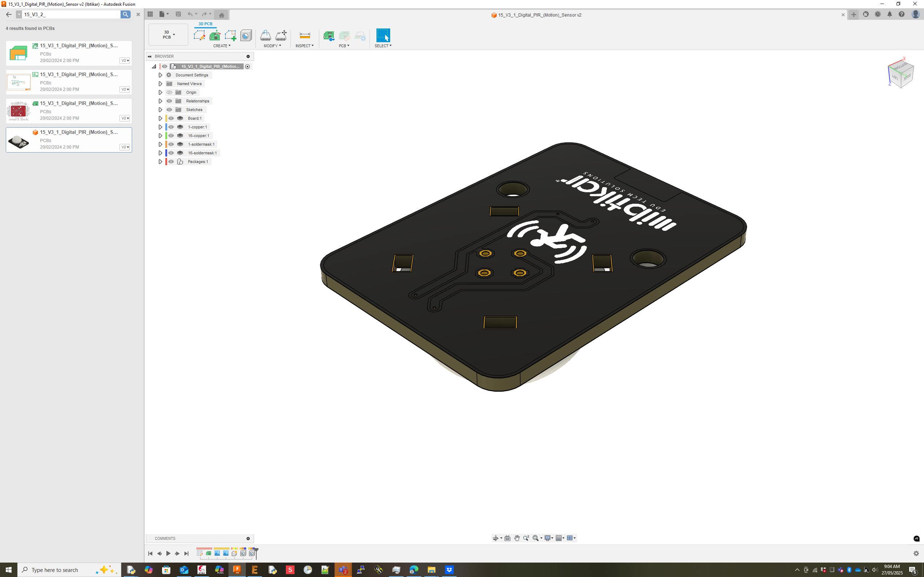This screenshot has width=924, height=577.
Task: Open the MODIFY menu
Action: coord(272,46)
